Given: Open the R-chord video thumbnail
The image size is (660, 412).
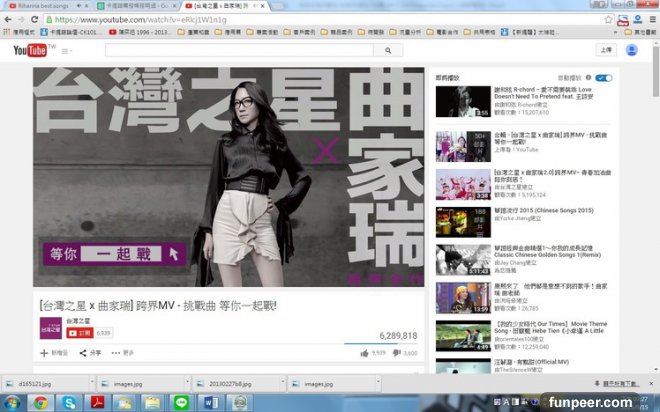Looking at the screenshot, I should [x=461, y=101].
